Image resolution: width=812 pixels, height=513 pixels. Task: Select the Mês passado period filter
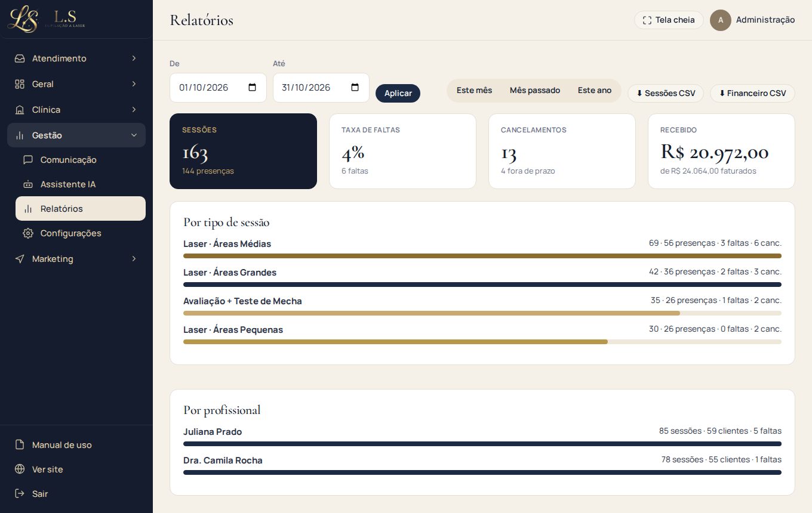[x=535, y=91]
